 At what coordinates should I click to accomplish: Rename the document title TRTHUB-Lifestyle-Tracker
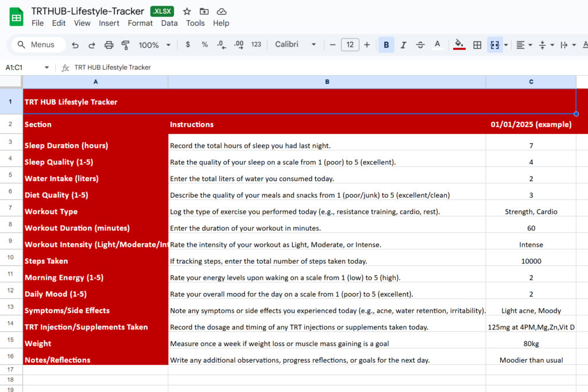coord(88,11)
